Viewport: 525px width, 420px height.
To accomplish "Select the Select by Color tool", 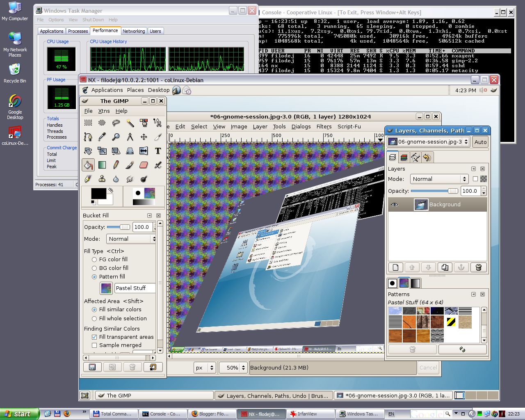I will 144,123.
